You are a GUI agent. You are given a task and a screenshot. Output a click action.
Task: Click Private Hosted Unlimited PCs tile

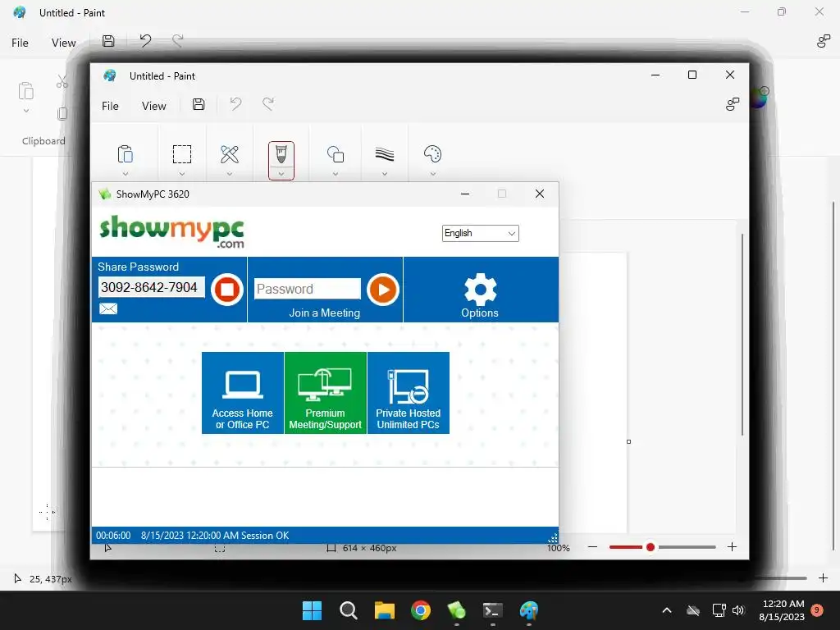(x=409, y=393)
